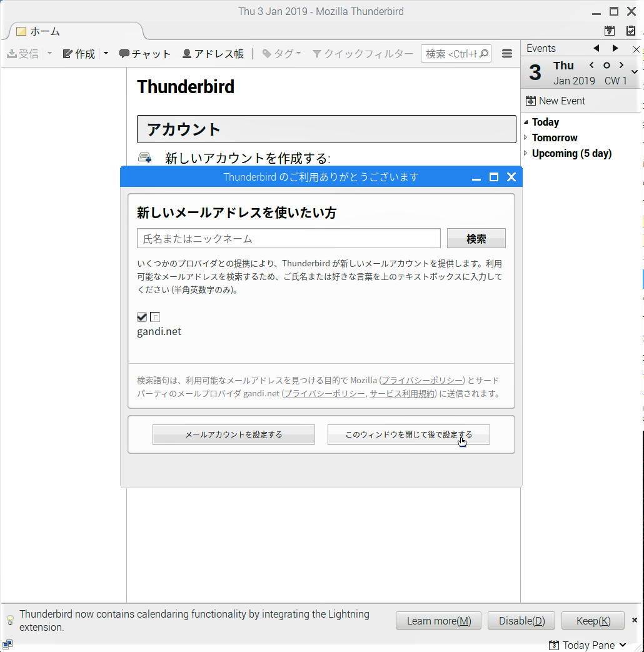
Task: Toggle the Today Pane button
Action: (587, 645)
